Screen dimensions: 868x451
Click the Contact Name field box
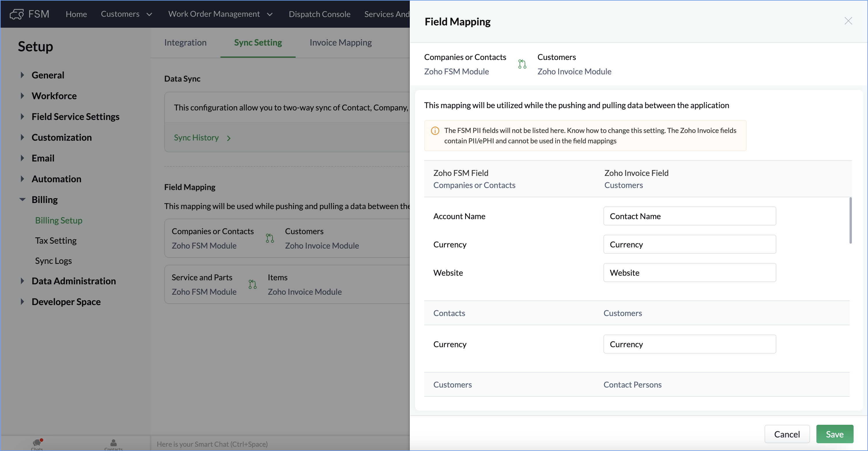[689, 216]
